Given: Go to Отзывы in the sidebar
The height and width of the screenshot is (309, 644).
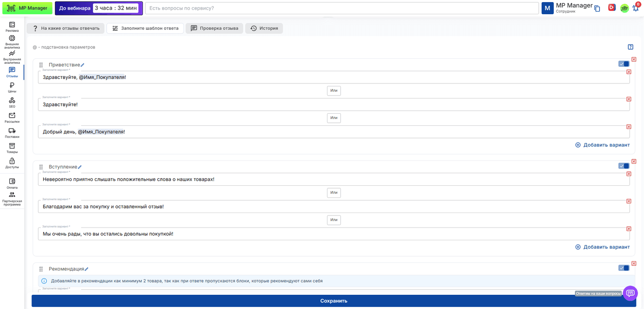Looking at the screenshot, I should pyautogui.click(x=12, y=72).
